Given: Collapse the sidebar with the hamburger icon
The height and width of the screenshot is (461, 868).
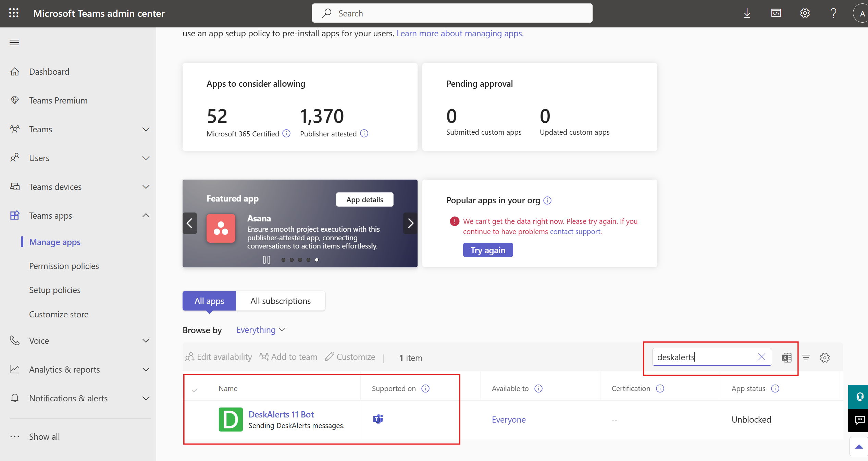Looking at the screenshot, I should click(x=14, y=42).
